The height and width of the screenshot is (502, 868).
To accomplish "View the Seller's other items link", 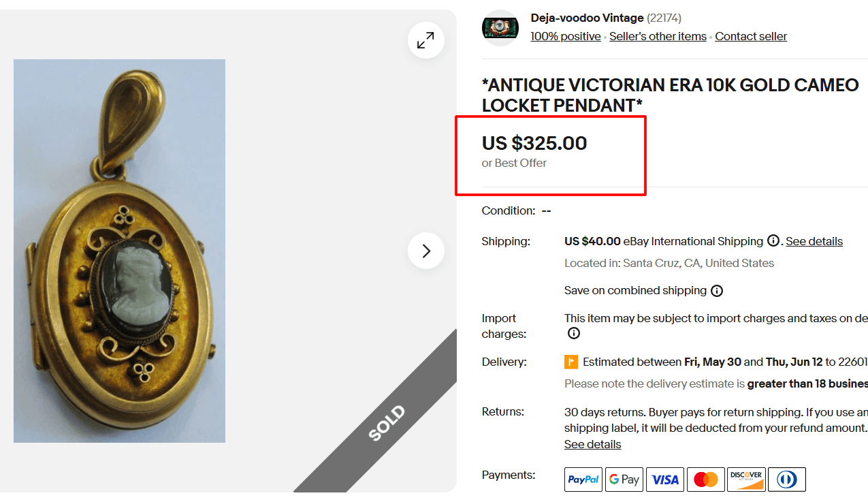I will pos(658,37).
